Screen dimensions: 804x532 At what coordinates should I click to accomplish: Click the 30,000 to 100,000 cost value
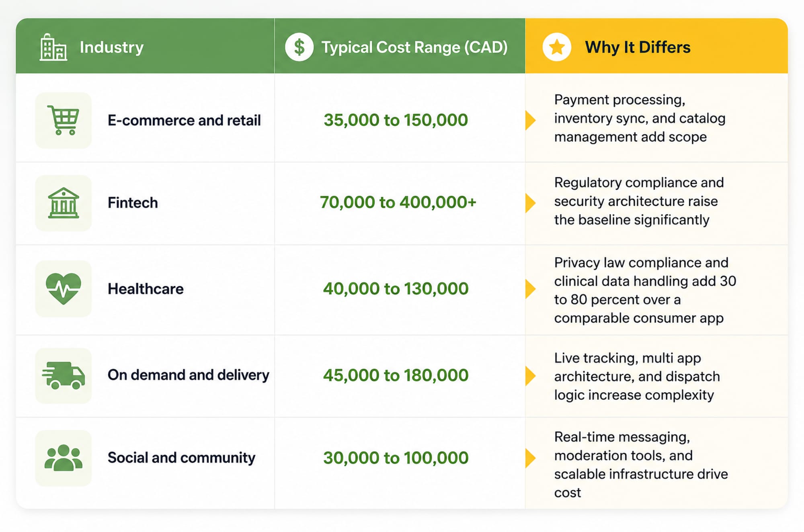pos(396,458)
